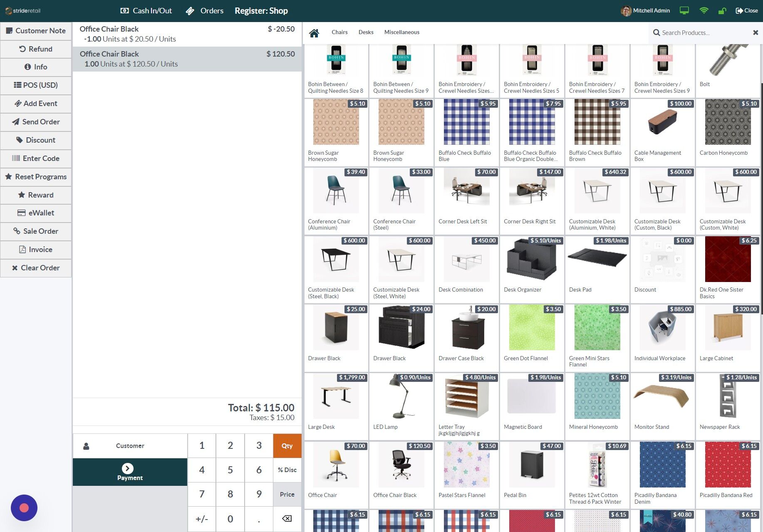763x532 pixels.
Task: Select Qty mode on numpad
Action: tap(287, 446)
